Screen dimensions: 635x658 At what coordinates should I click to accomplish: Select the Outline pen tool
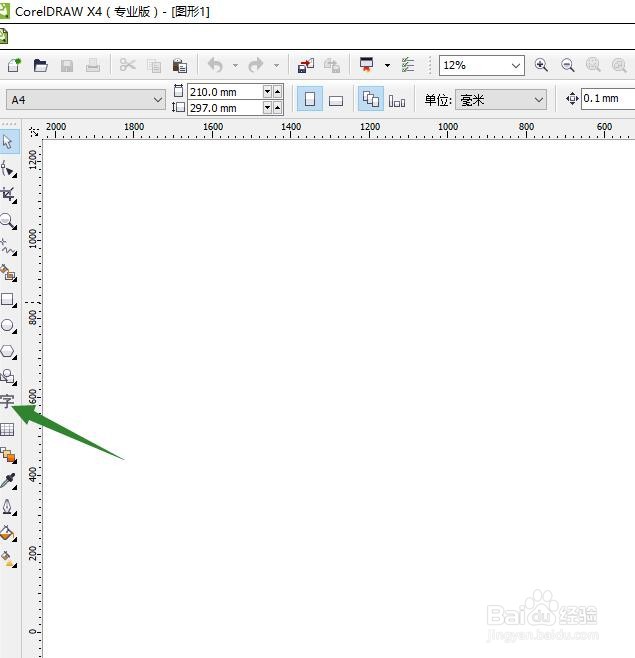(8, 507)
